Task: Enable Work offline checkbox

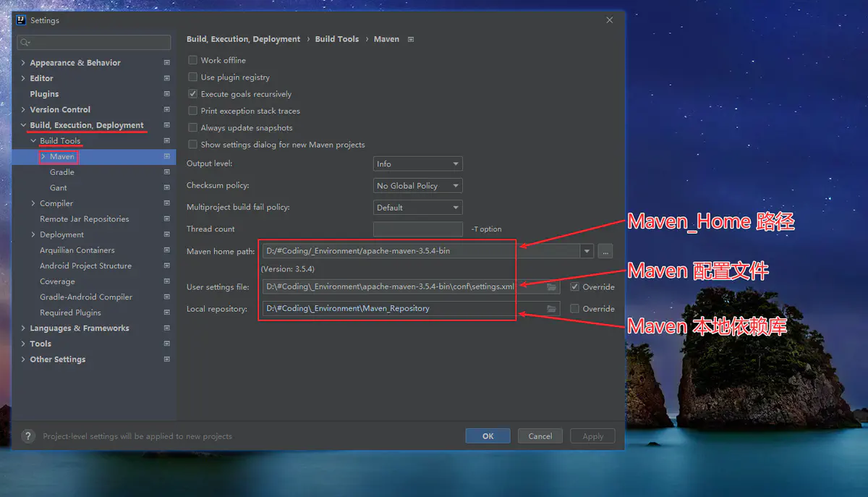Action: pyautogui.click(x=193, y=60)
